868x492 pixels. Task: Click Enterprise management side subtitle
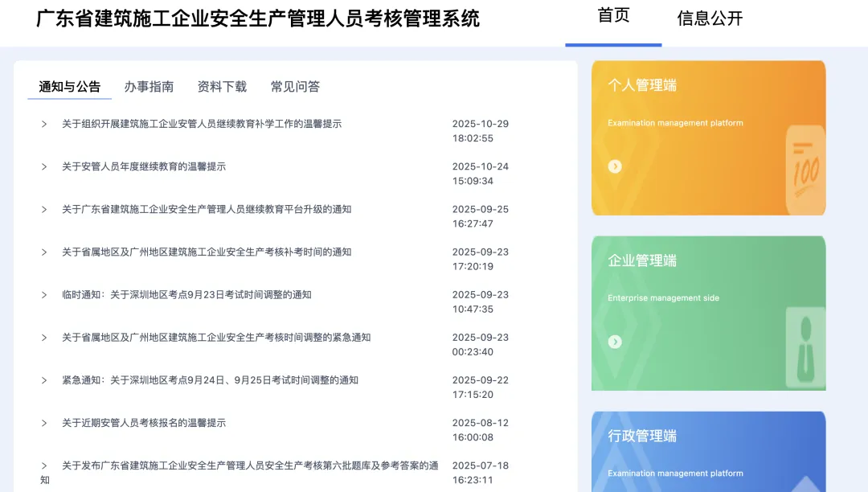coord(663,297)
